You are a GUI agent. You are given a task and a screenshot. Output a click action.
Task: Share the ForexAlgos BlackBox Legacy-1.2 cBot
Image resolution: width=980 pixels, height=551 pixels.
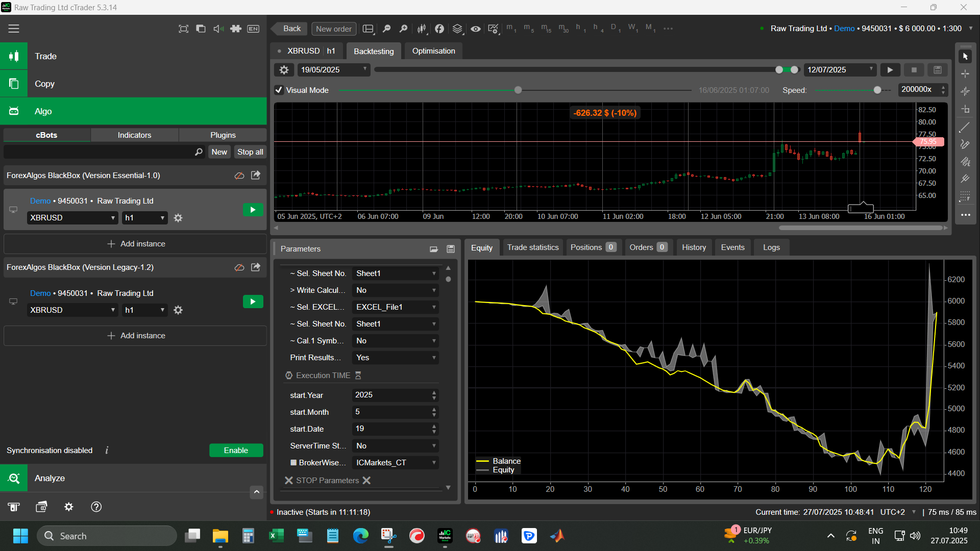click(256, 267)
